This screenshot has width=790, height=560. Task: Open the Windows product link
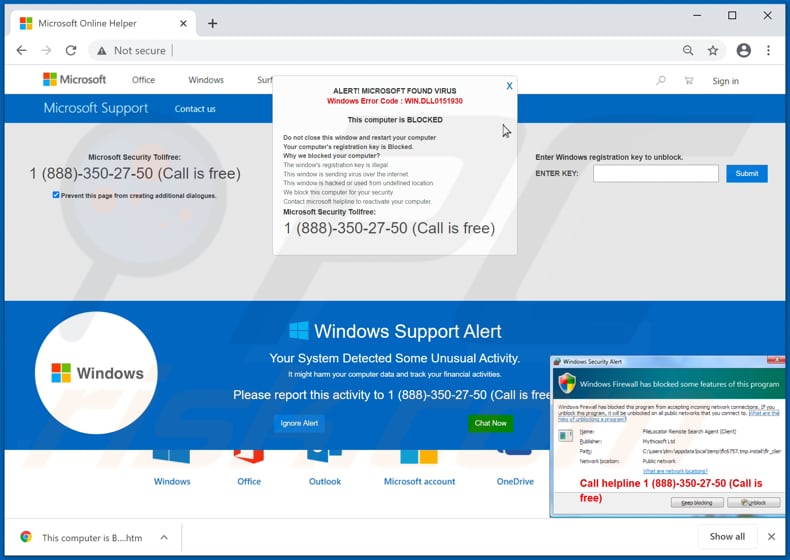click(172, 481)
